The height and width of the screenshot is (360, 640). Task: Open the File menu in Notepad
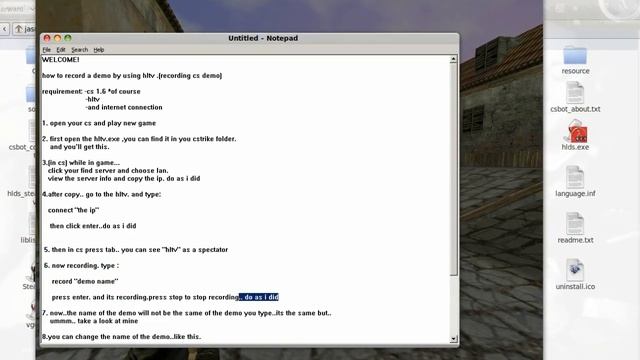tap(47, 50)
